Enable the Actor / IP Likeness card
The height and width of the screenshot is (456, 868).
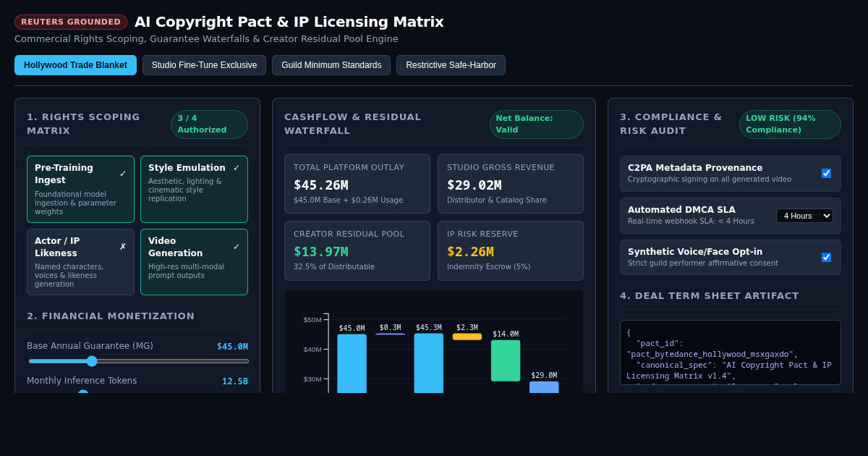click(x=80, y=262)
